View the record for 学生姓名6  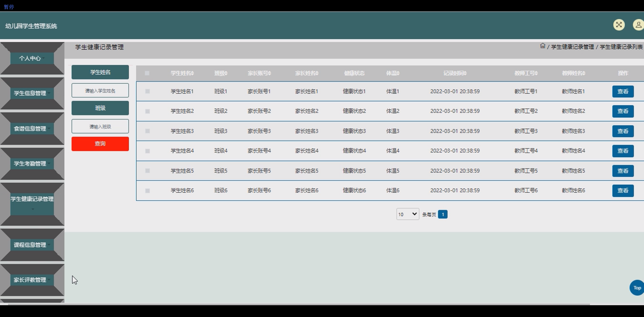[623, 191]
